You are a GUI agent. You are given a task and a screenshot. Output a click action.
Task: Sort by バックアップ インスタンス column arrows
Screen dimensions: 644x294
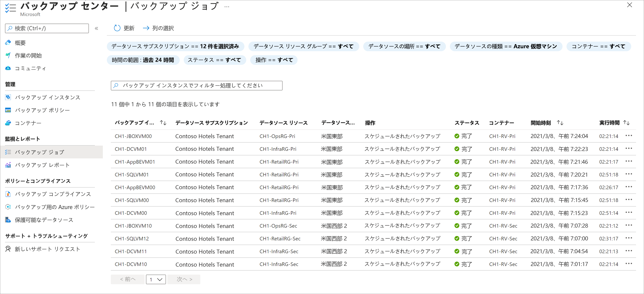pos(163,122)
